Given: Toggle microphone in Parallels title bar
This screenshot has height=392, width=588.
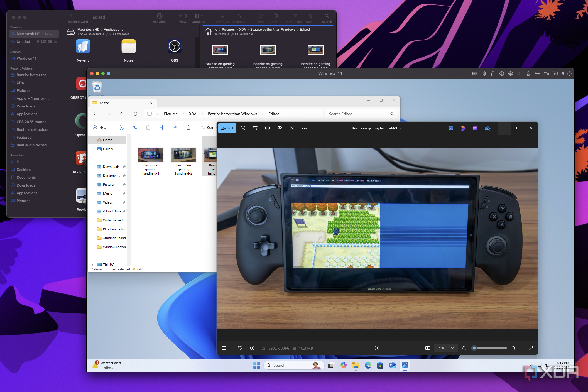Looking at the screenshot, I should [x=528, y=73].
